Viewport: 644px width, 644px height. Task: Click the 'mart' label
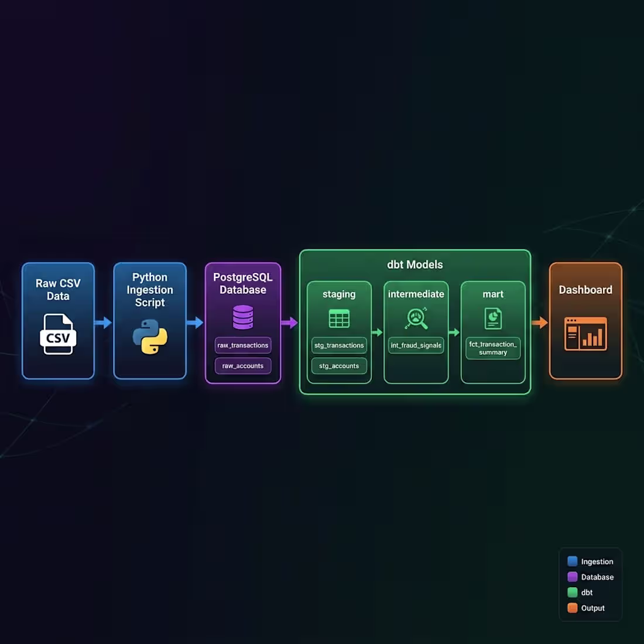[x=493, y=294]
